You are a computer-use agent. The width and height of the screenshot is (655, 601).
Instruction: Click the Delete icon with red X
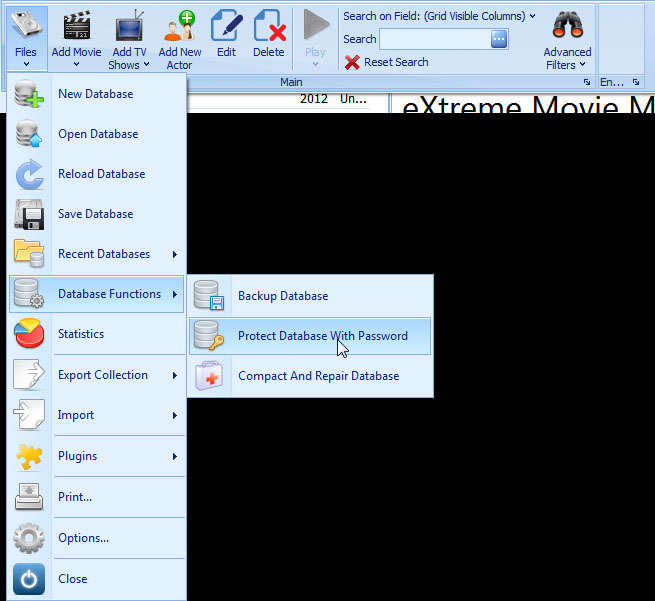(269, 27)
